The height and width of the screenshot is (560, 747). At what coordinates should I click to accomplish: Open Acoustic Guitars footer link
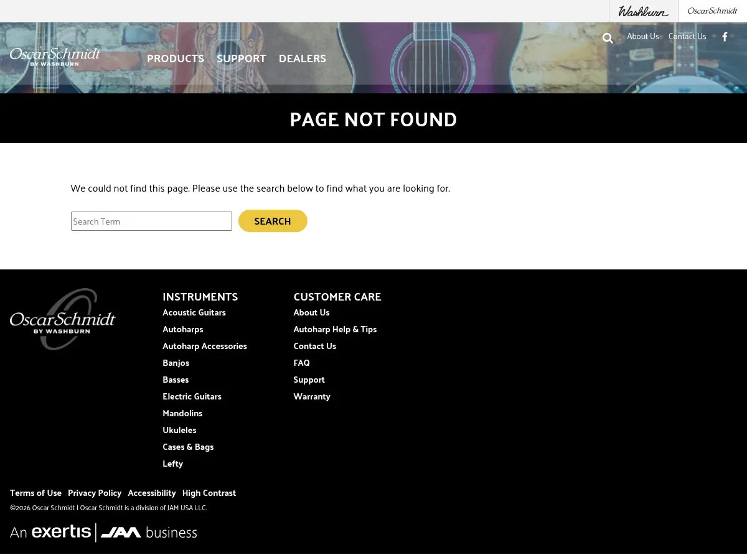coord(194,312)
